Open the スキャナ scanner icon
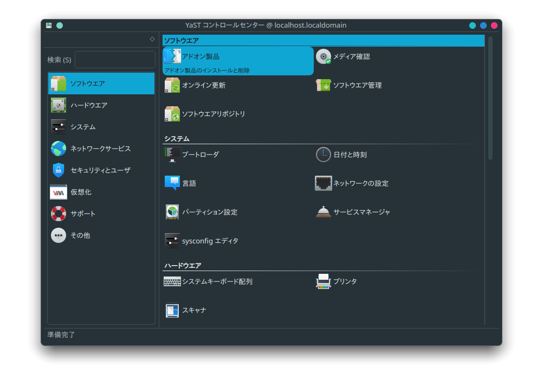 point(172,310)
